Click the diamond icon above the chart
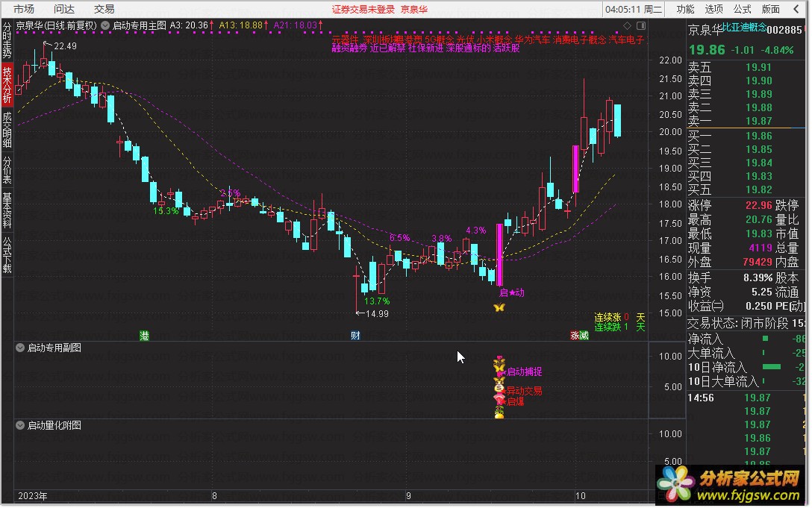The image size is (812, 508). click(627, 25)
